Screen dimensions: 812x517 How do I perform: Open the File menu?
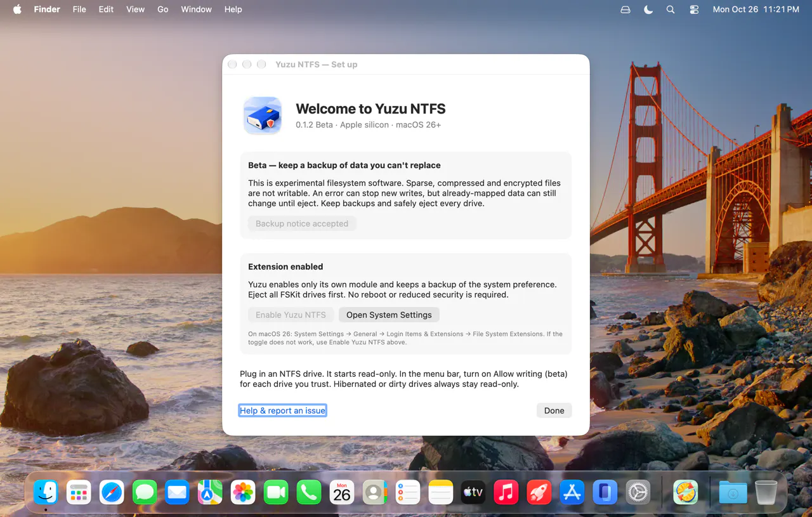click(79, 10)
